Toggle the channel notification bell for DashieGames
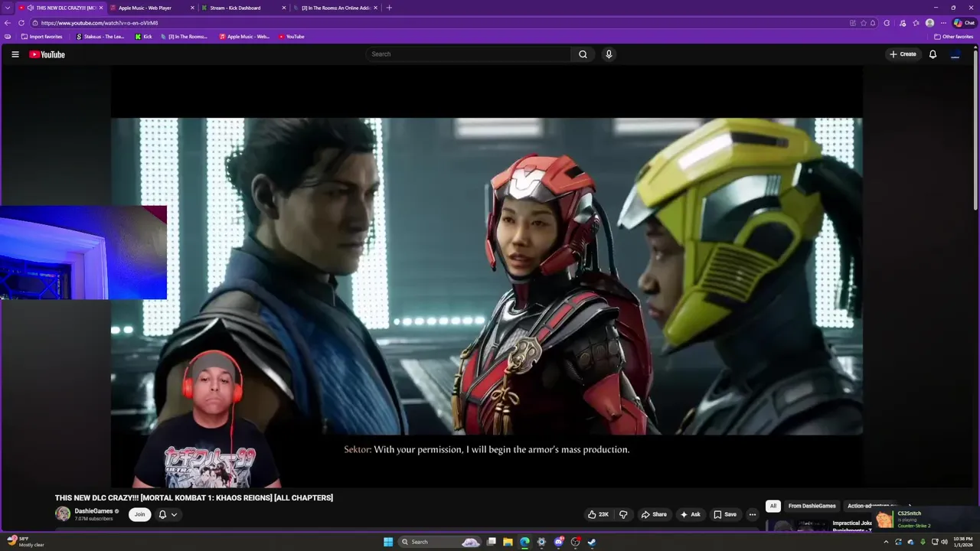The height and width of the screenshot is (551, 980). point(162,514)
